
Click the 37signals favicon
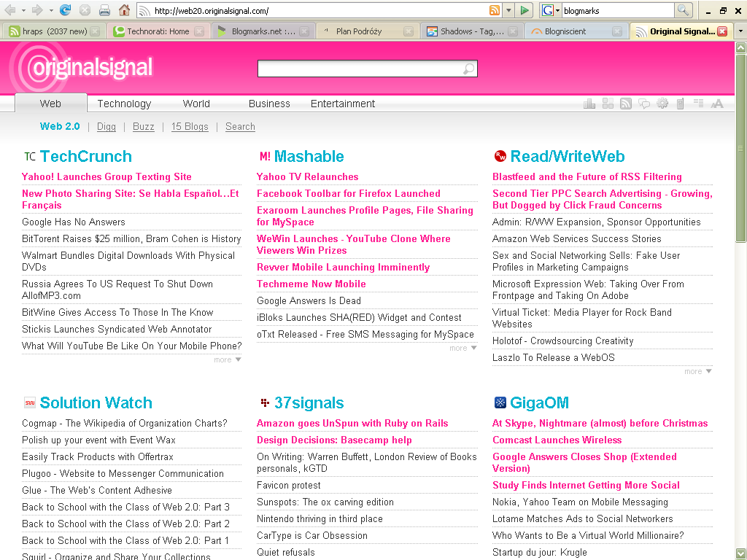coord(265,402)
